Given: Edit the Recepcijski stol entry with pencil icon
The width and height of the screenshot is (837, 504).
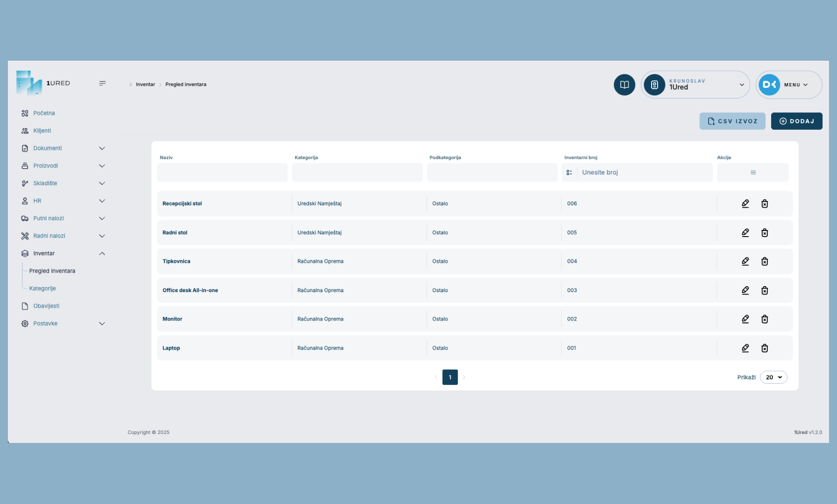Looking at the screenshot, I should 745,203.
